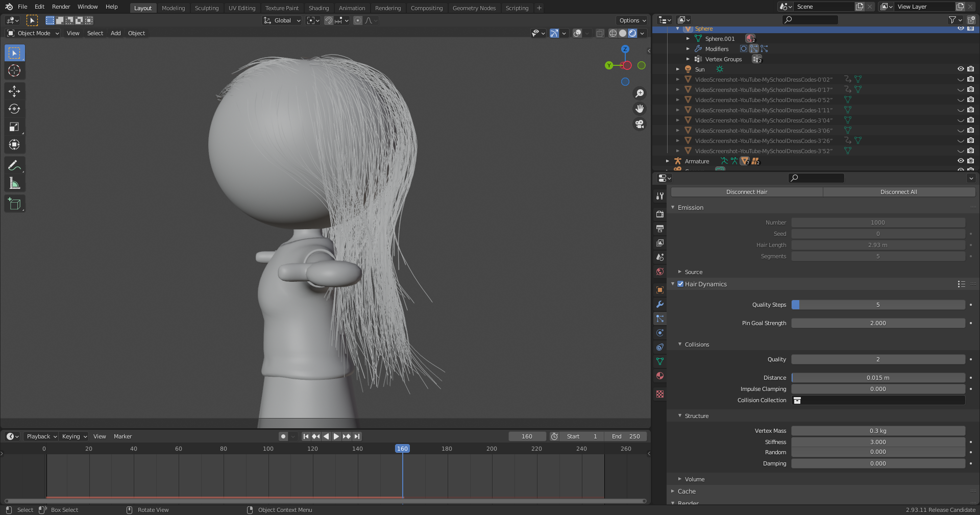Click the viewport zoom magnifier icon

[x=640, y=93]
